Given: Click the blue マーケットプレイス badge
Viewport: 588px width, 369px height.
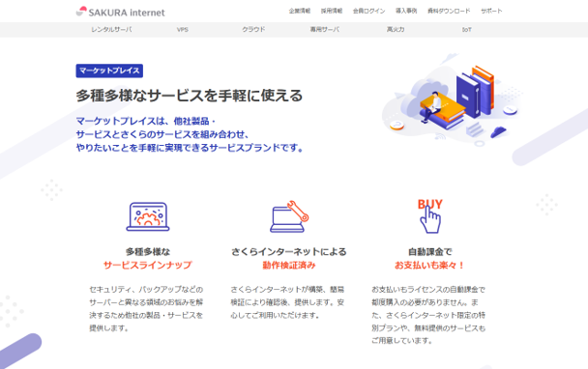Looking at the screenshot, I should tap(109, 71).
